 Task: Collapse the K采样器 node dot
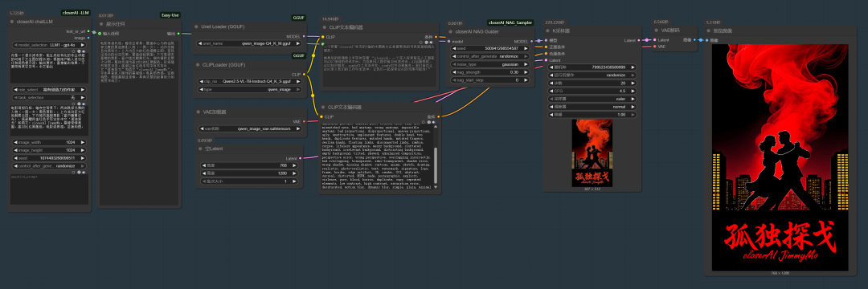point(547,31)
